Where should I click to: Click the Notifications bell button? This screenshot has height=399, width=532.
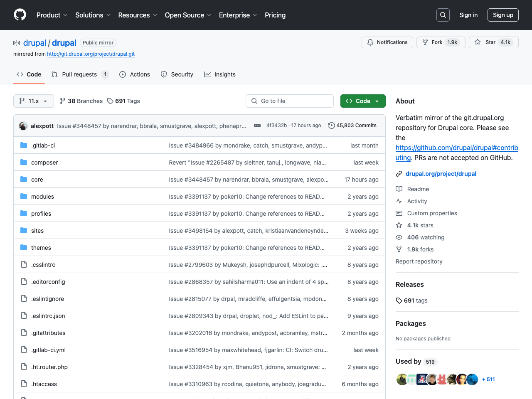coord(387,42)
